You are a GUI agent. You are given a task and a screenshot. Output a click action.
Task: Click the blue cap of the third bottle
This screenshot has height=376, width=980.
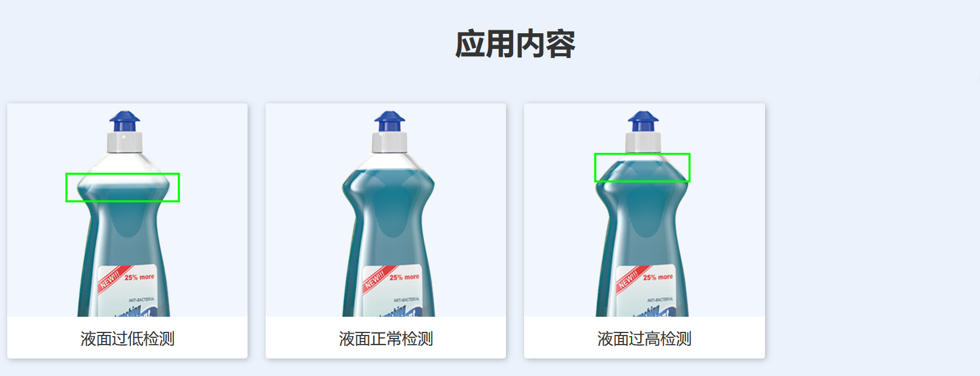643,121
